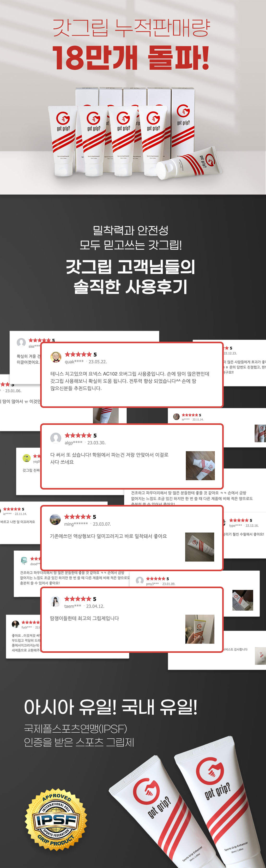Open taem*** review hand-held tube photo
266x868 pixels.
pyautogui.click(x=200, y=629)
